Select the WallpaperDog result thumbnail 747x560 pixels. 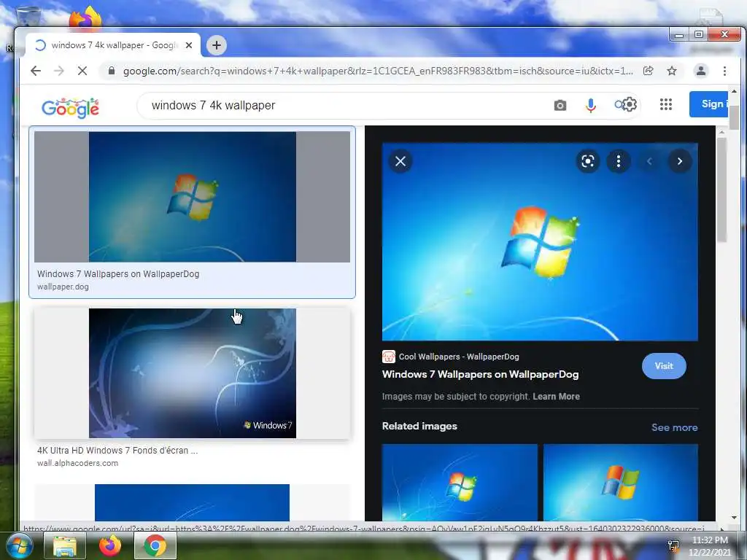[x=192, y=197]
